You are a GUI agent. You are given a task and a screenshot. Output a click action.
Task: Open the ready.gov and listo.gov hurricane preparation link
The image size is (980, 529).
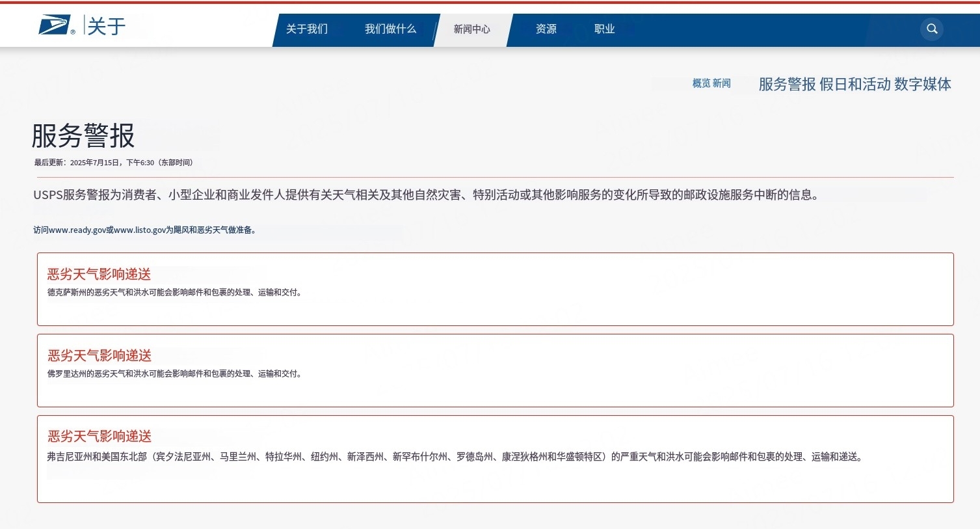click(x=145, y=230)
